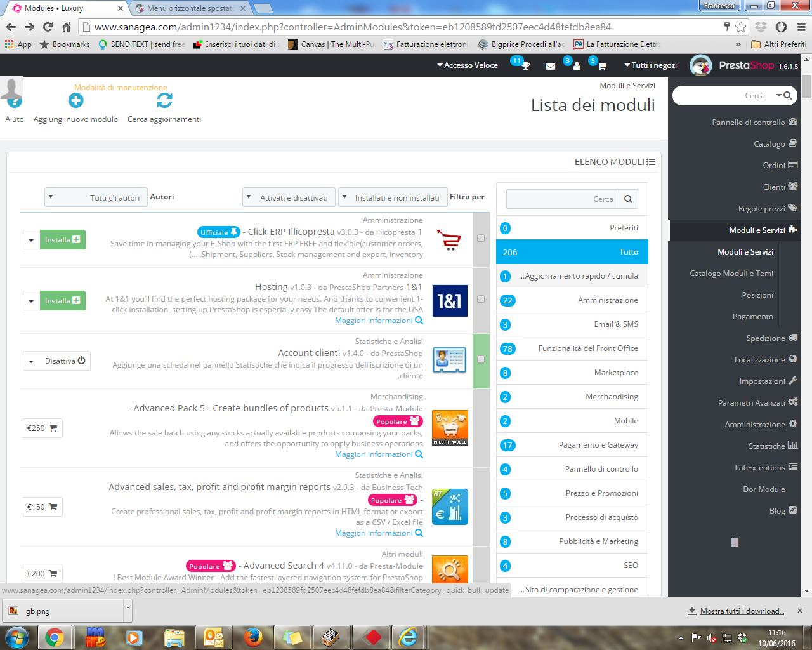Click the PrestaShop logo avatar icon
This screenshot has width=812, height=650.
700,65
